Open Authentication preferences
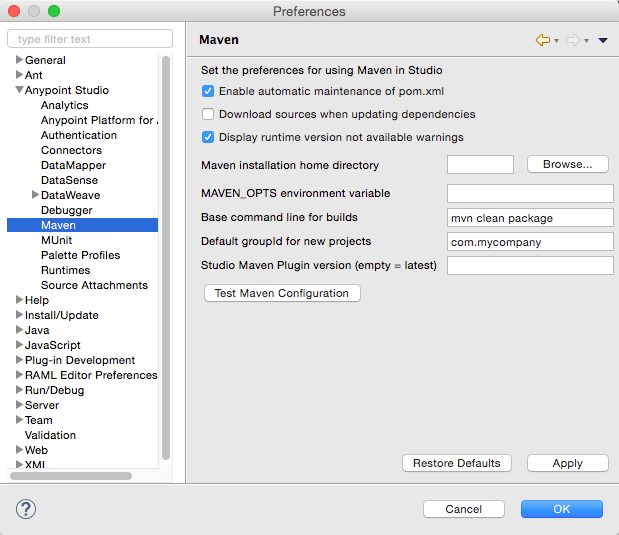 click(x=79, y=135)
